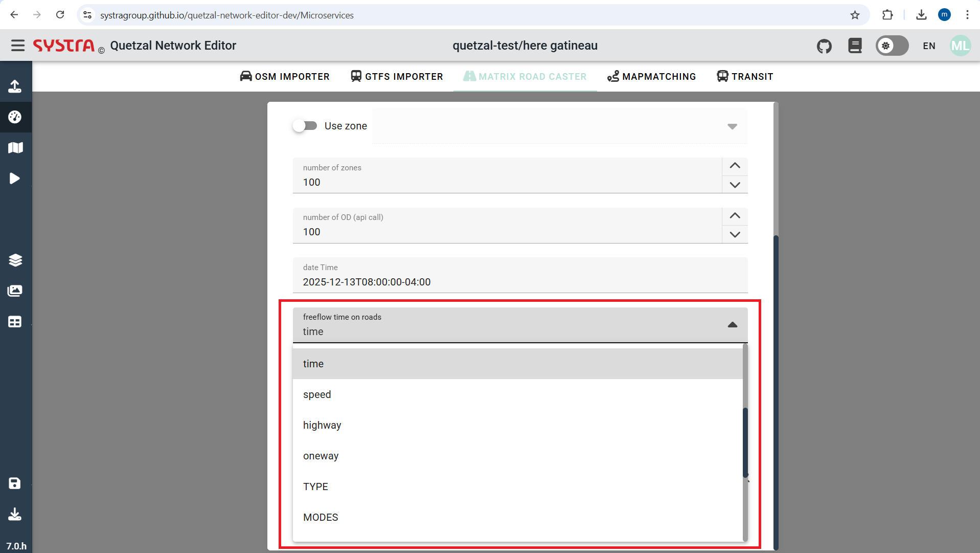This screenshot has width=980, height=553.
Task: Open the microservices palette sidebar icon
Action: tap(15, 117)
